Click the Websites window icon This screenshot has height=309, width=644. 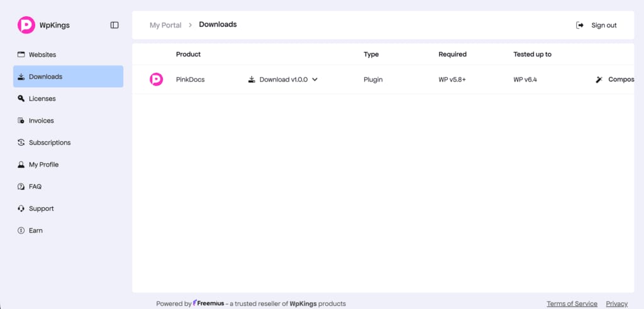coord(21,55)
